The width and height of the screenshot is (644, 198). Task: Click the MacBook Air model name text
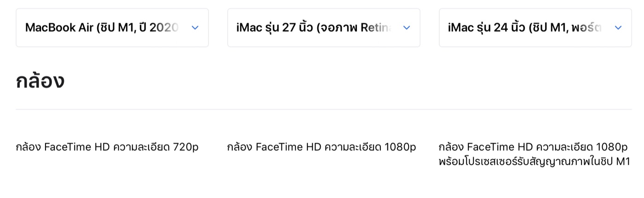pyautogui.click(x=102, y=28)
